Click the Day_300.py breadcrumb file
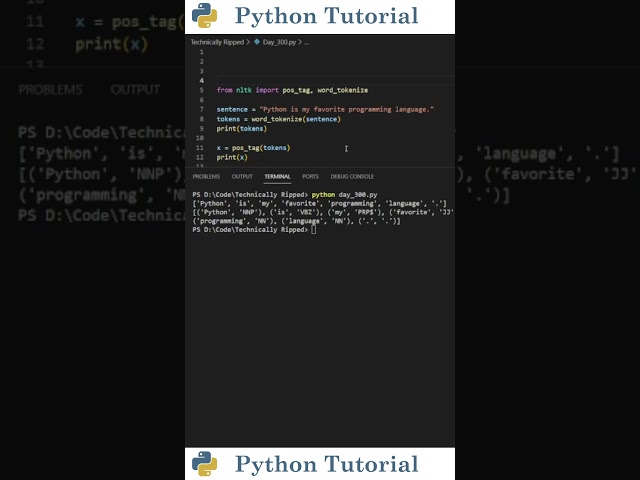Screen dimensions: 640x480 279,42
